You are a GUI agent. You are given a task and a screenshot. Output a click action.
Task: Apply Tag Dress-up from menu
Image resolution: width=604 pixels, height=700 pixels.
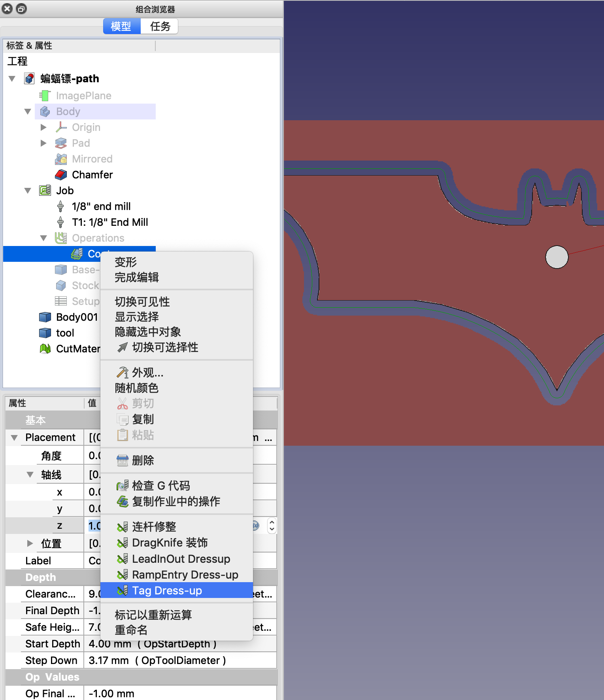pos(177,590)
